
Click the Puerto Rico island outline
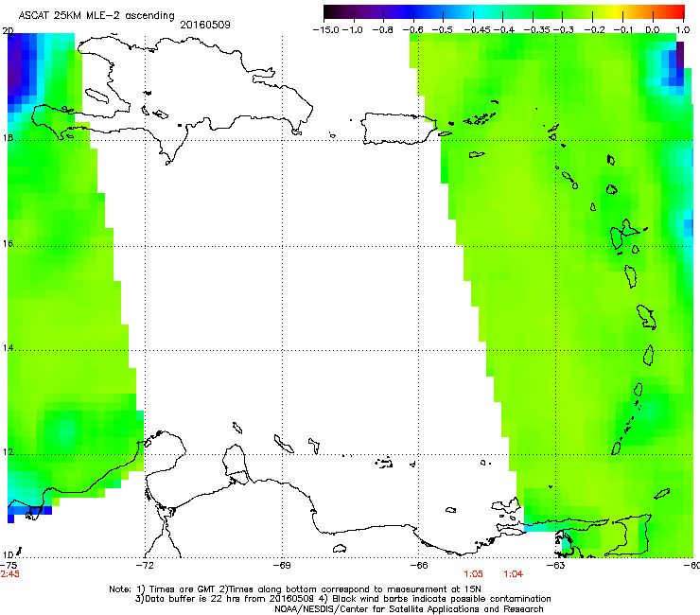(398, 129)
